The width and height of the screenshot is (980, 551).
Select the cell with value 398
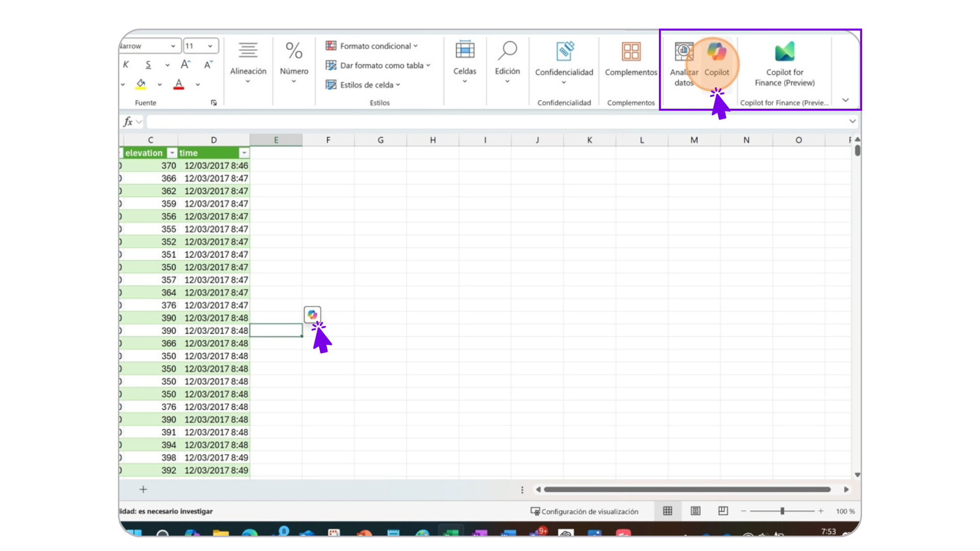(150, 458)
